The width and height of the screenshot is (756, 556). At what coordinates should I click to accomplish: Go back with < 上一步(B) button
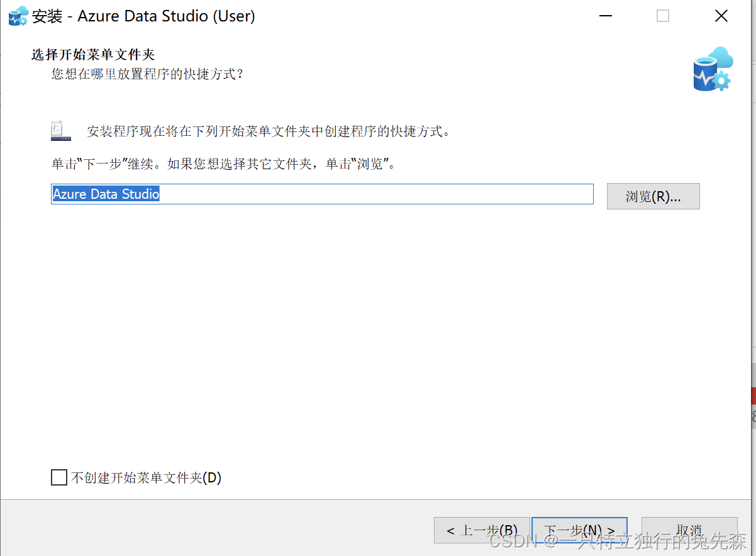pos(482,530)
